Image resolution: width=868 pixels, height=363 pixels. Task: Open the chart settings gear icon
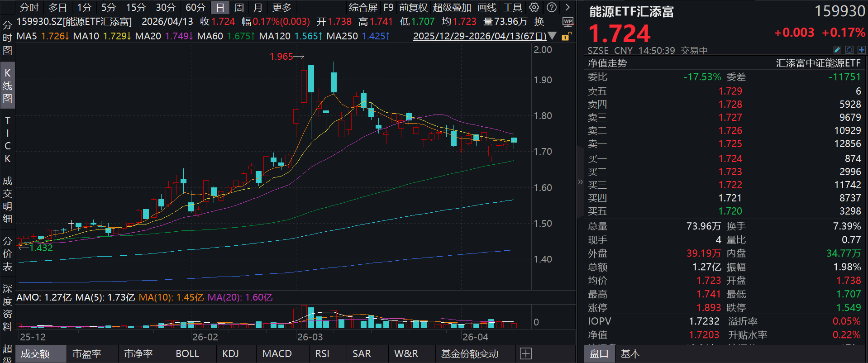click(x=534, y=7)
